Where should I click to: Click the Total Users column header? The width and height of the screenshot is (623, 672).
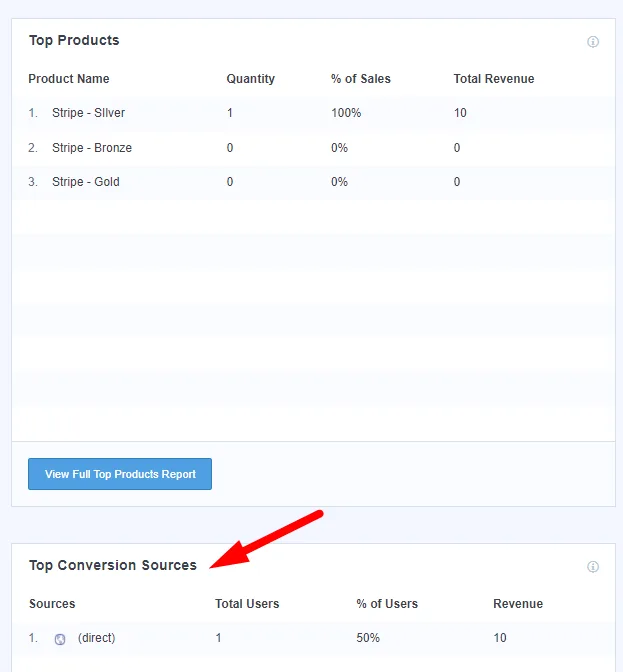click(x=247, y=604)
